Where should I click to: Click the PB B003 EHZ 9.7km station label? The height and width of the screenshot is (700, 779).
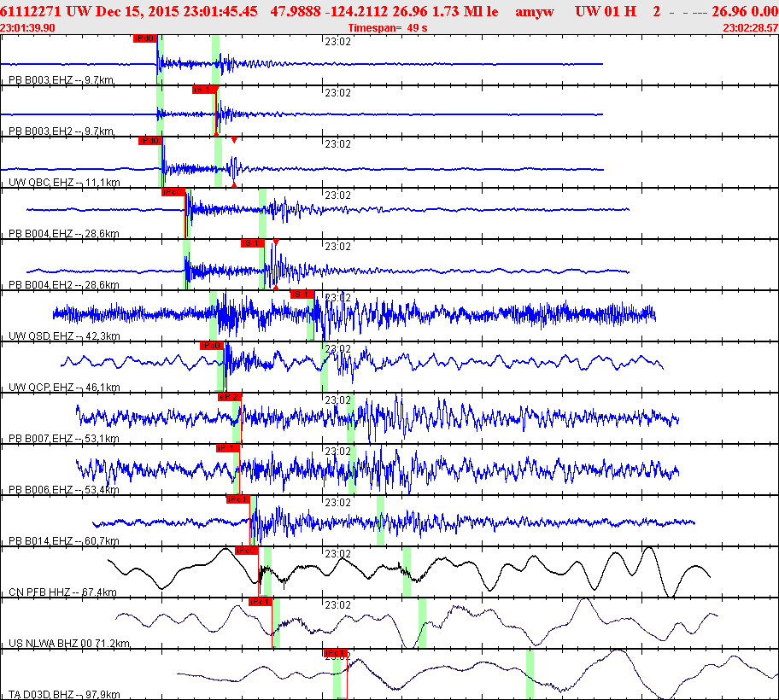(x=61, y=80)
